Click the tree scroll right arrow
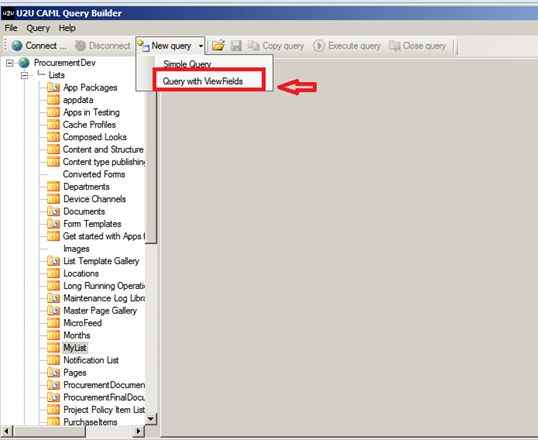The height and width of the screenshot is (440, 538). pos(138,431)
